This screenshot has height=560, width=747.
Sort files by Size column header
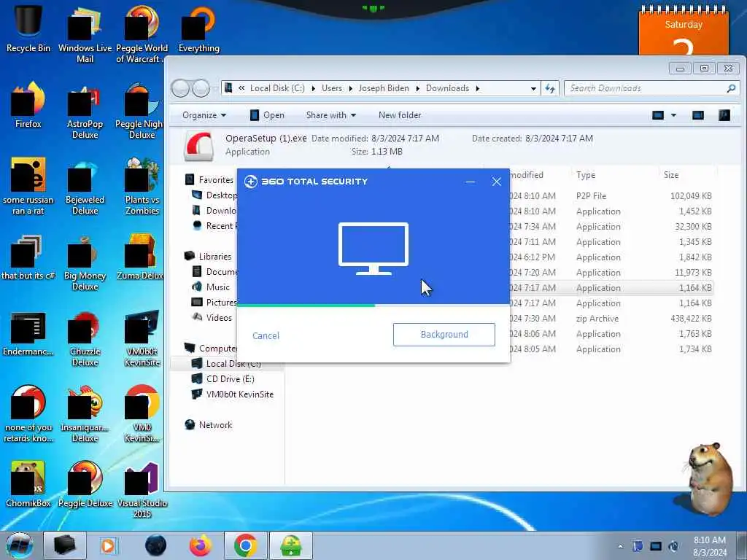(x=671, y=175)
